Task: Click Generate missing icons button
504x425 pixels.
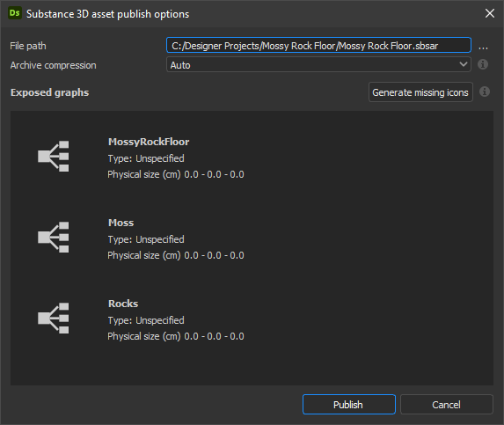Action: [420, 92]
